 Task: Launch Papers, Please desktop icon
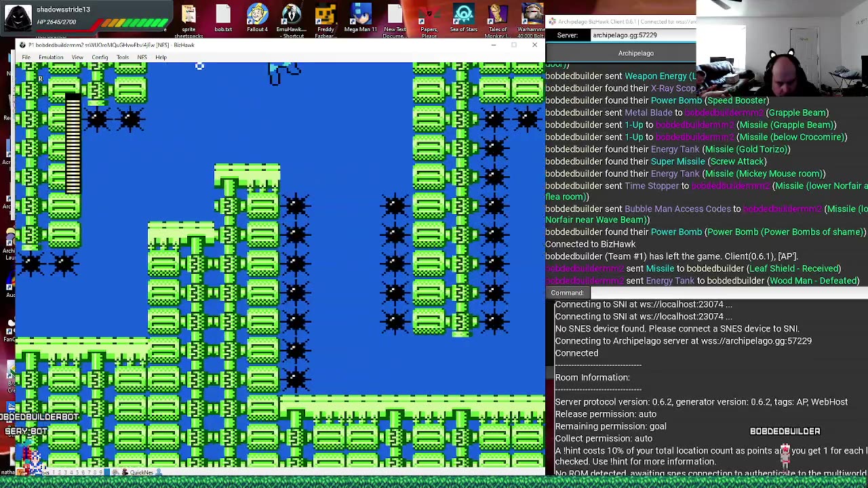(429, 20)
